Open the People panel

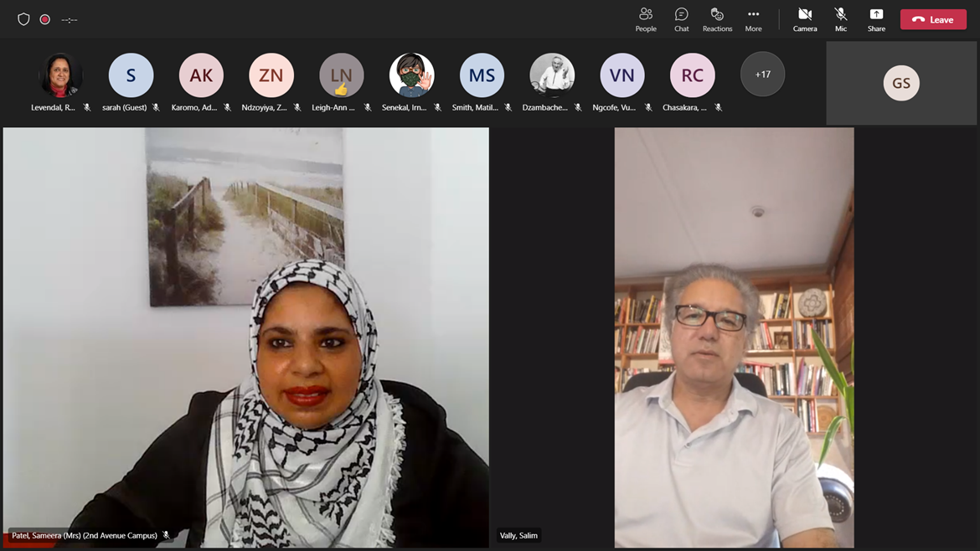[646, 19]
